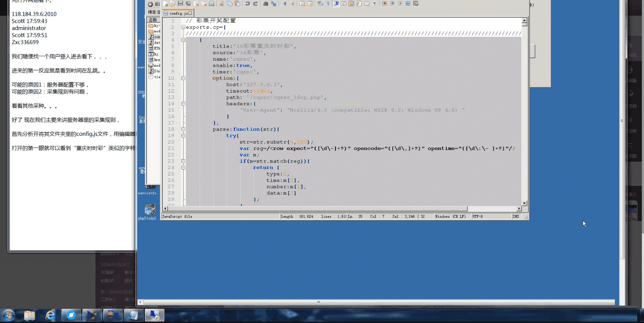Click the Remote Desktop taskbar icon
Screen dimensions: 644x323
tap(155, 315)
